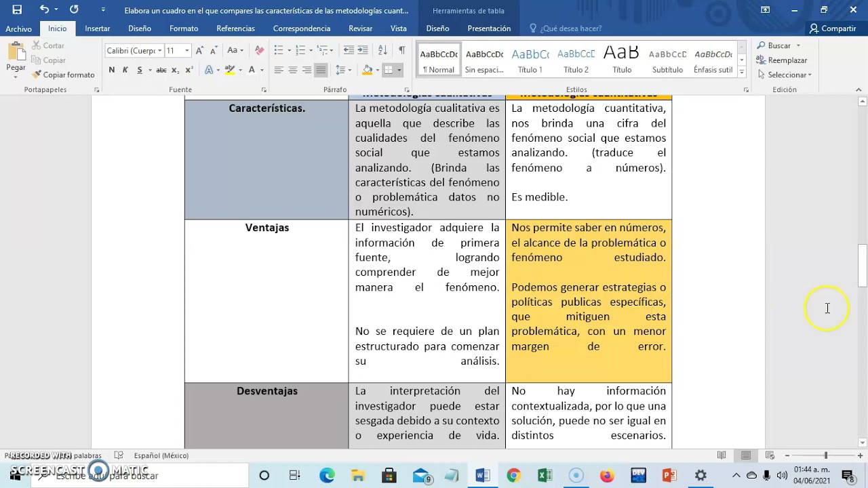Open line spacing dropdown
The width and height of the screenshot is (868, 488).
click(x=344, y=70)
